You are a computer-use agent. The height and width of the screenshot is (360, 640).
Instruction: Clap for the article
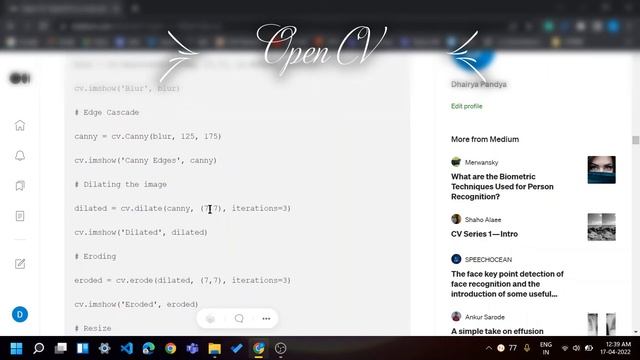[211, 318]
